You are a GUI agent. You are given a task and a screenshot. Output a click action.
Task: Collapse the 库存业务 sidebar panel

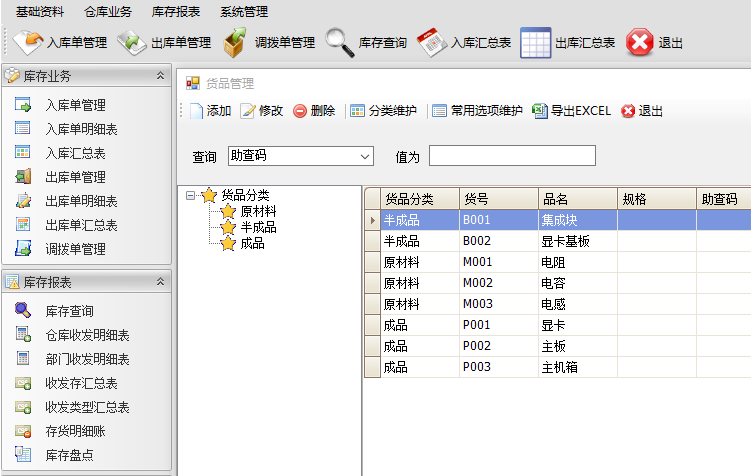click(x=160, y=76)
